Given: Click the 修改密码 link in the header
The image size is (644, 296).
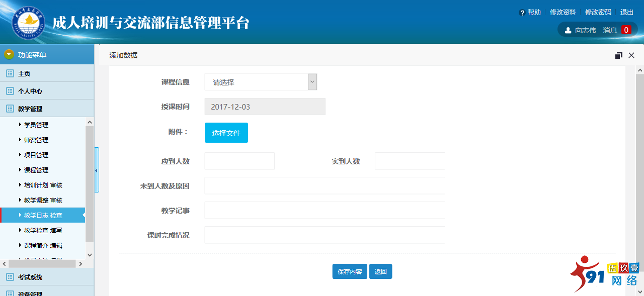Looking at the screenshot, I should coord(598,13).
